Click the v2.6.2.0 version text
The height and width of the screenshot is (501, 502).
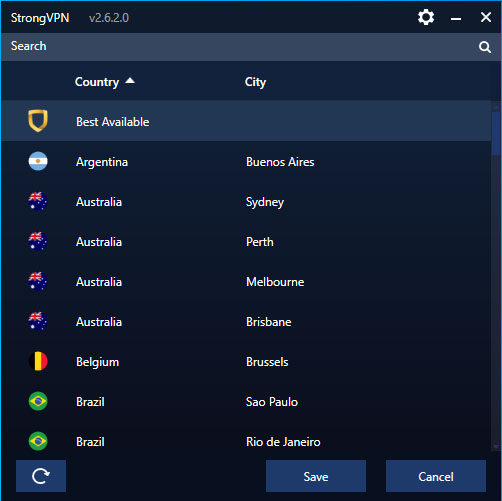click(x=109, y=18)
